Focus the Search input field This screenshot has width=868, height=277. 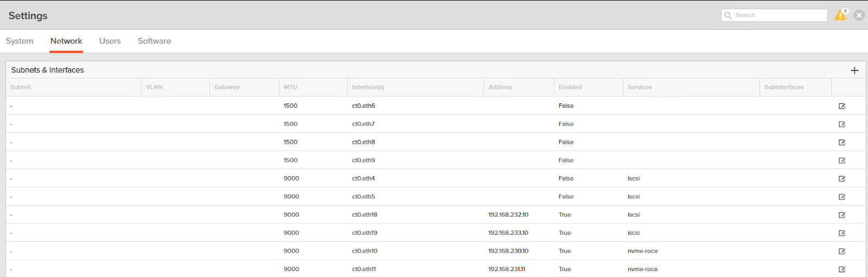pos(774,15)
